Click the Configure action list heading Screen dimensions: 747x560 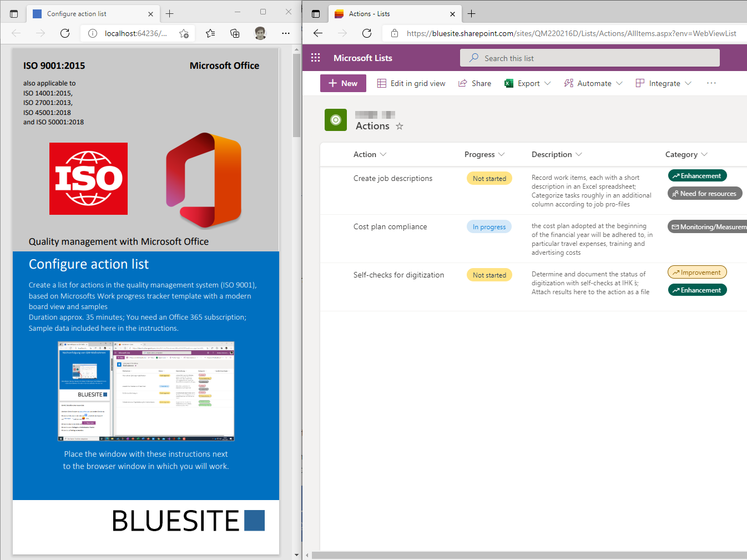point(89,264)
